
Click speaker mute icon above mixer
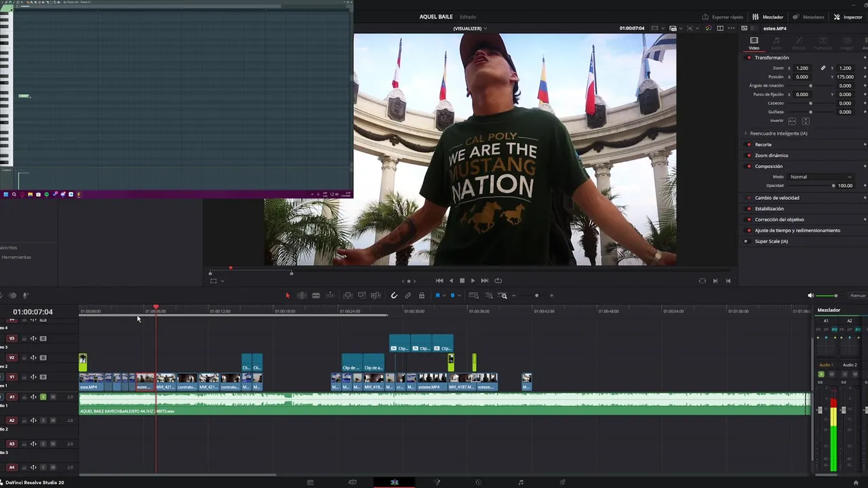pyautogui.click(x=810, y=296)
